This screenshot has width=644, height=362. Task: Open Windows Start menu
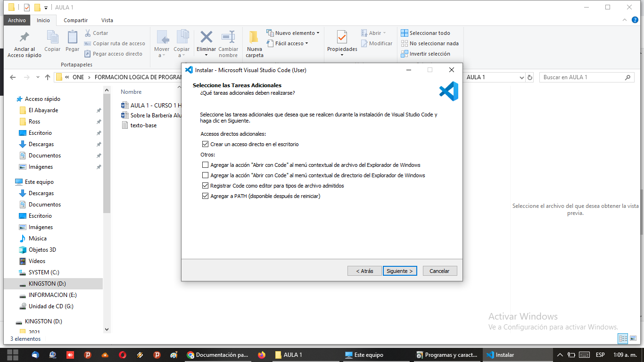13,355
